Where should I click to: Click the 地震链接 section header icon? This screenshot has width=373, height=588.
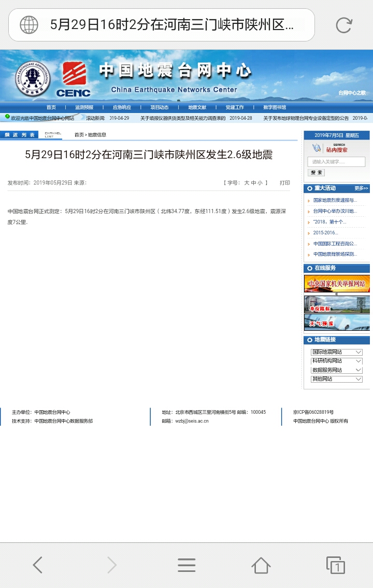pos(310,340)
